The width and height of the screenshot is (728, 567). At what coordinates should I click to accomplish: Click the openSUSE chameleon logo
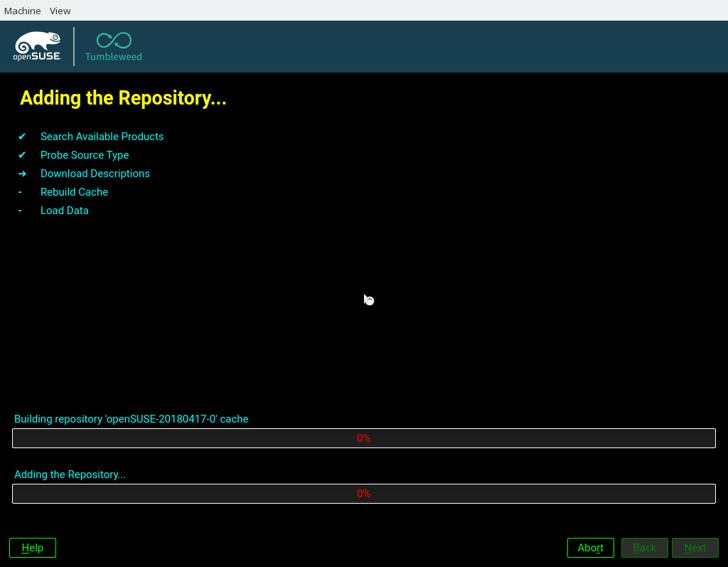click(x=37, y=46)
